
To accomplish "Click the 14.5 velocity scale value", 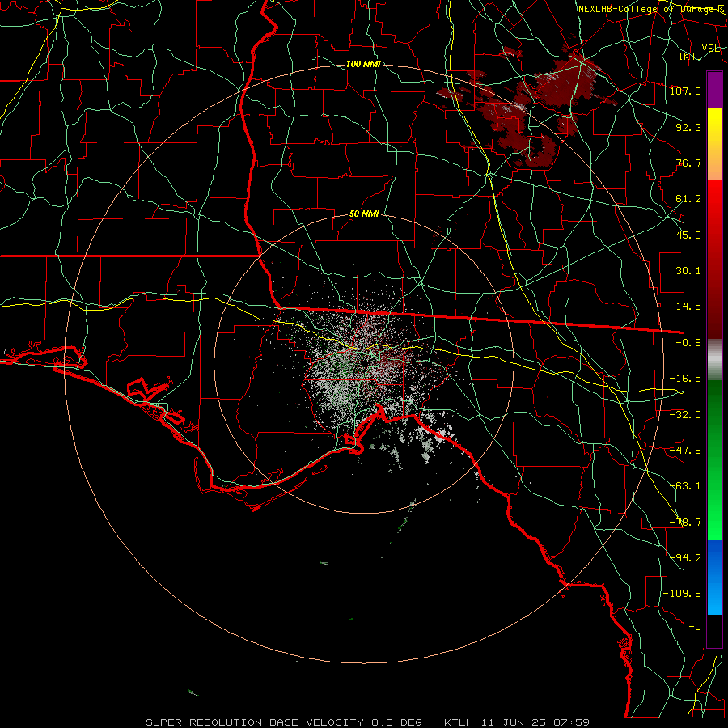I will pos(688,307).
